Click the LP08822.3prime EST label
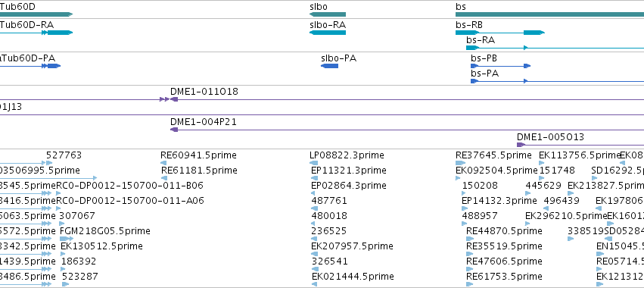Image resolution: width=644 pixels, height=288 pixels. 347,155
